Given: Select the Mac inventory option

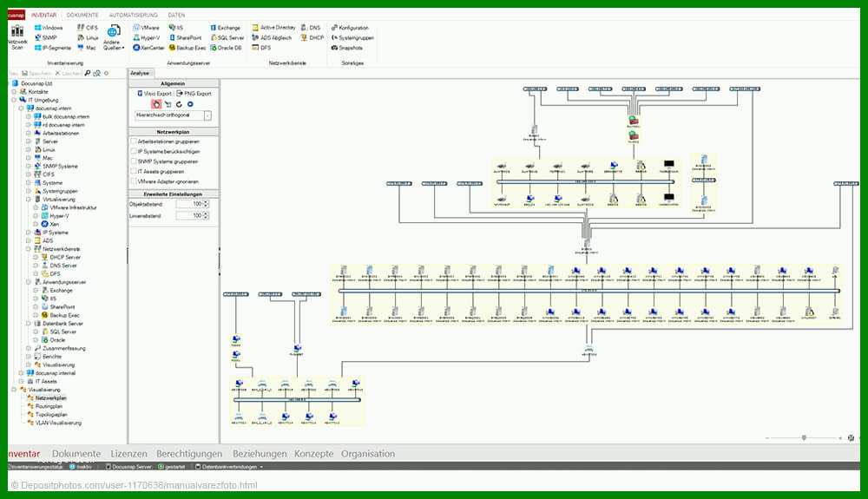Looking at the screenshot, I should (x=87, y=48).
